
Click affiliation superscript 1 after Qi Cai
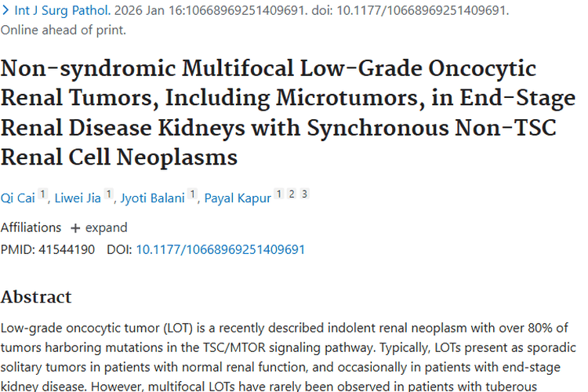coord(43,194)
